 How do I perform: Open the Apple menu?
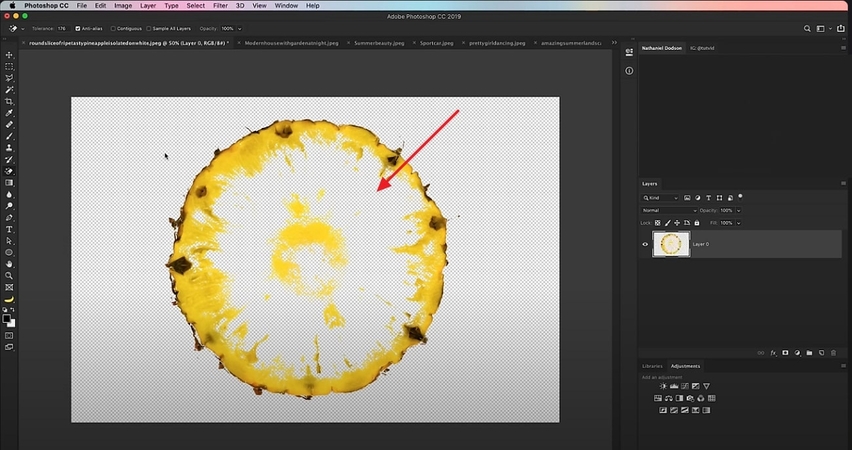(x=12, y=5)
